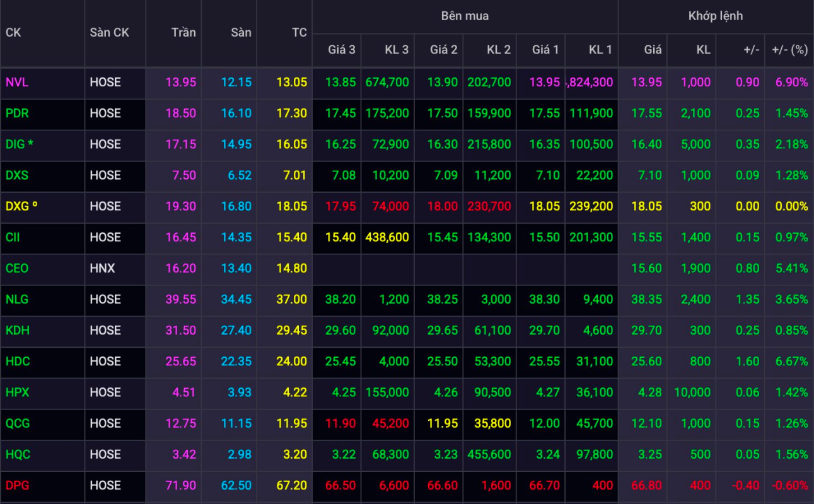Open the DXG º stock symbol
This screenshot has width=814, height=504.
coord(21,206)
